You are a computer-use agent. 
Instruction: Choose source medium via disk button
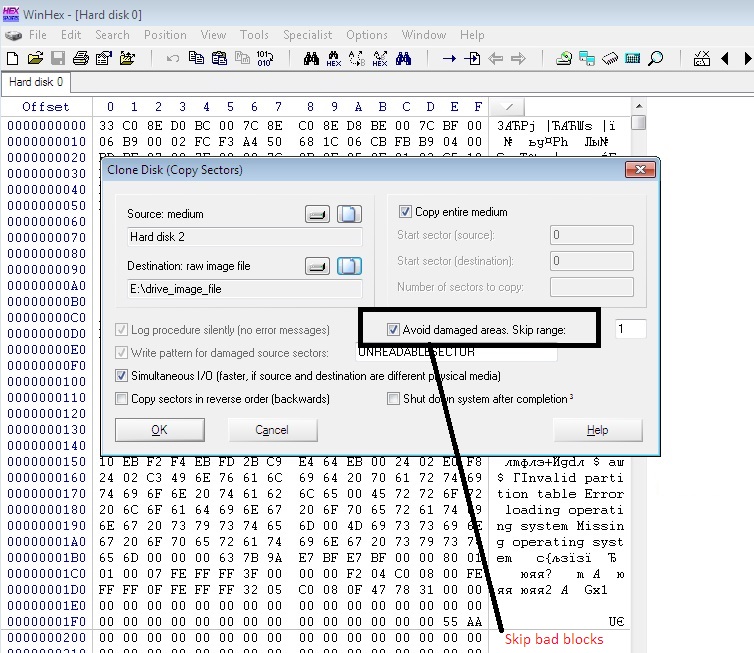click(316, 213)
